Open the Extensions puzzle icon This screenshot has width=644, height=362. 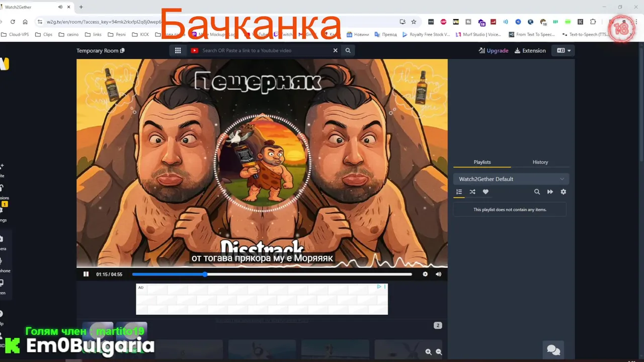pos(593,22)
